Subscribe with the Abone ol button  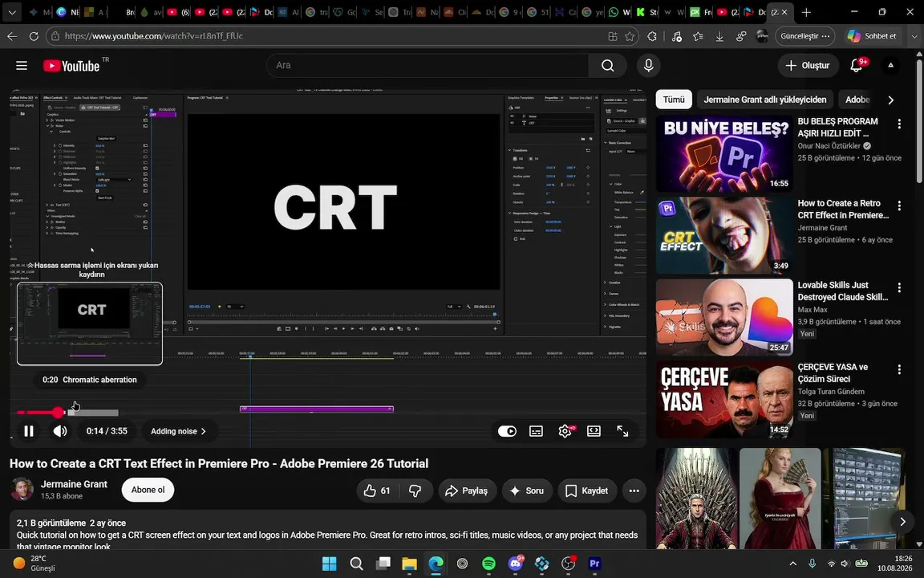148,490
